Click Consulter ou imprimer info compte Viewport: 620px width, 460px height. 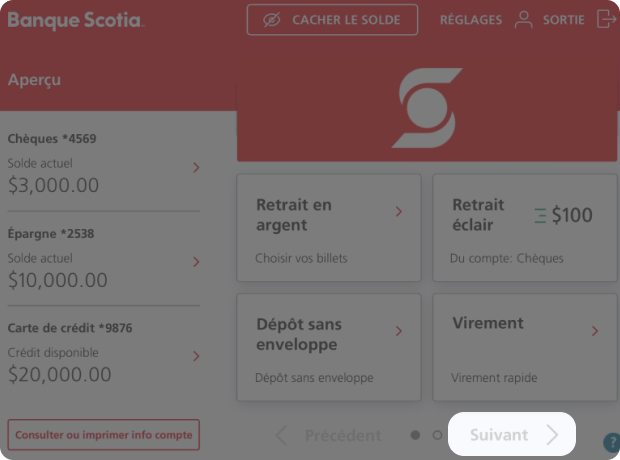pos(104,435)
